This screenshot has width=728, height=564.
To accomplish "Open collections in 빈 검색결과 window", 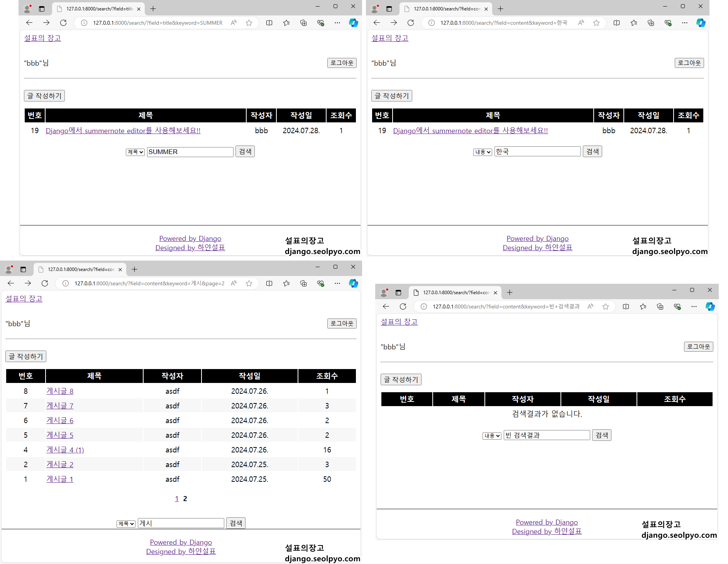I will 660,307.
